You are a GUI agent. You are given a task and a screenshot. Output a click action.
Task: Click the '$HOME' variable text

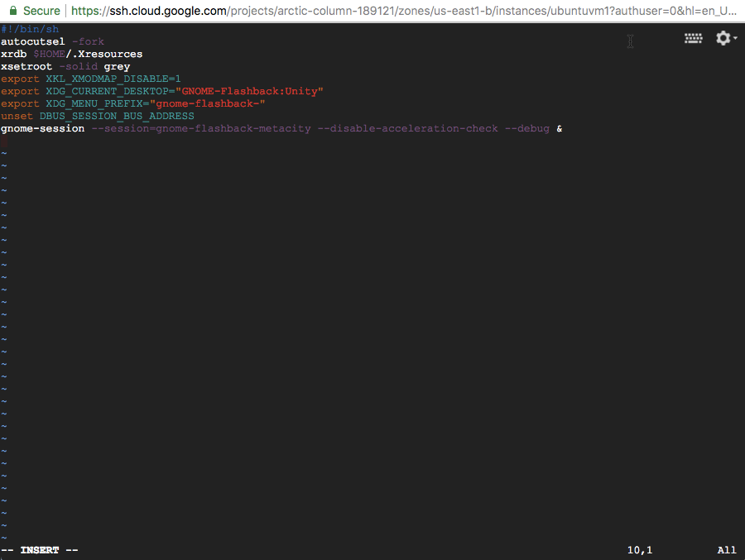point(50,54)
